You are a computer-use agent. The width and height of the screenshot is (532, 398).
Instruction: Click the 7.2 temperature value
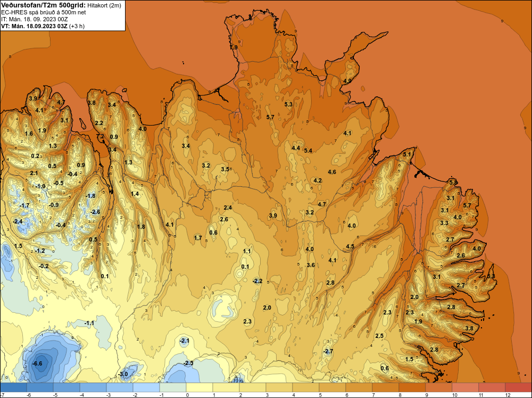pyautogui.click(x=101, y=136)
